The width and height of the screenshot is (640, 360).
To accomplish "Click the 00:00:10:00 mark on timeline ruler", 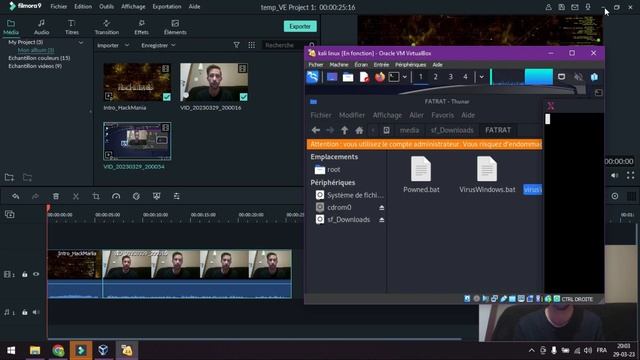I will pos(155,215).
